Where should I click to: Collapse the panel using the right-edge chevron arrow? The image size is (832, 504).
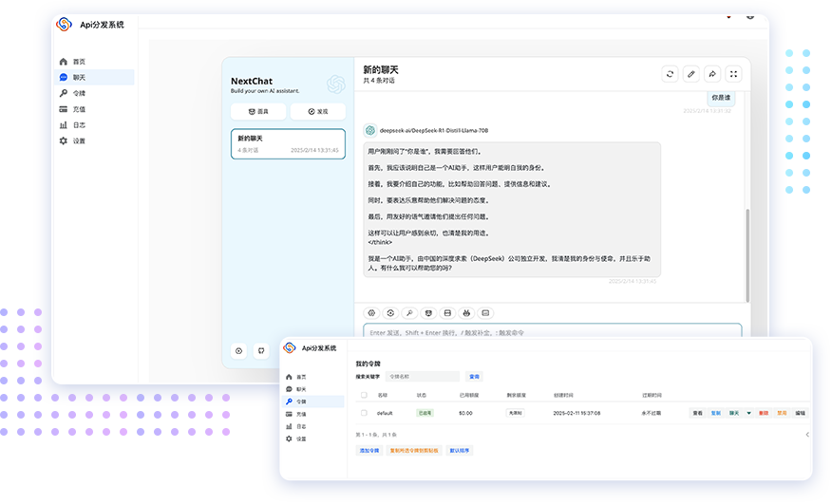pos(807,434)
